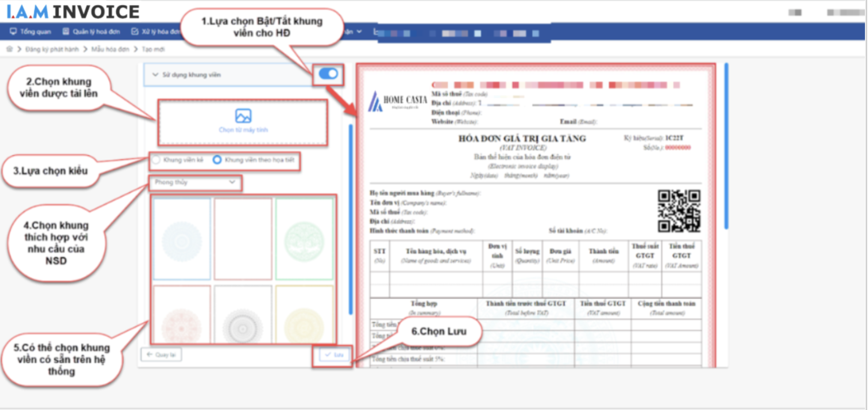Click the Home Casta logo on the invoice
This screenshot has height=410, width=868.
tap(397, 101)
